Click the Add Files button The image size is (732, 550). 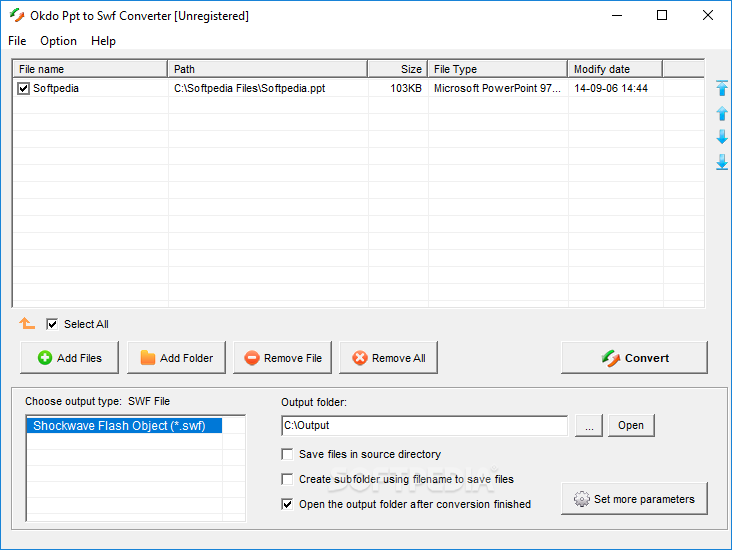(70, 358)
